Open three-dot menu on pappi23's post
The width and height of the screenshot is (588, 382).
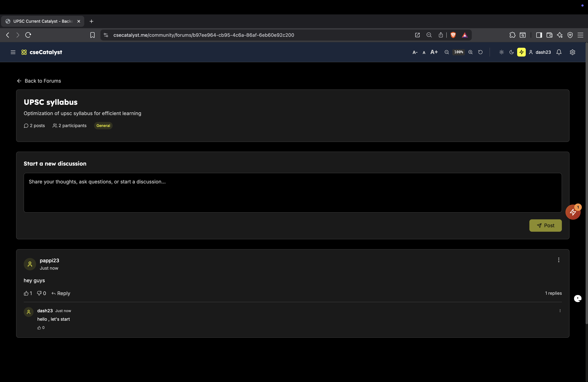pyautogui.click(x=558, y=260)
